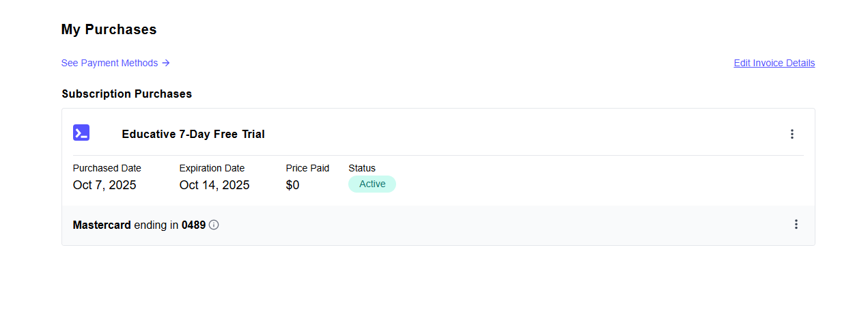The width and height of the screenshot is (868, 334).
Task: Click the $0 price value
Action: pyautogui.click(x=292, y=185)
